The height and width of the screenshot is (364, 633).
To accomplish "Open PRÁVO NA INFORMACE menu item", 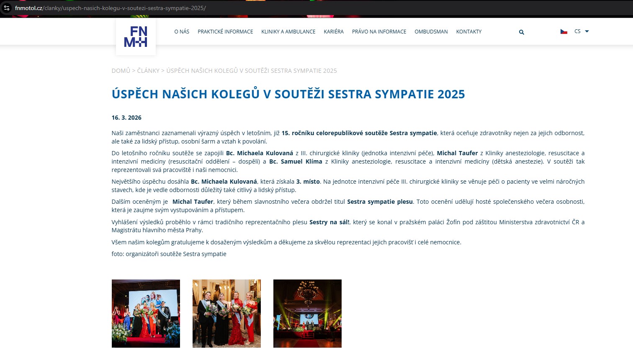I will (379, 32).
